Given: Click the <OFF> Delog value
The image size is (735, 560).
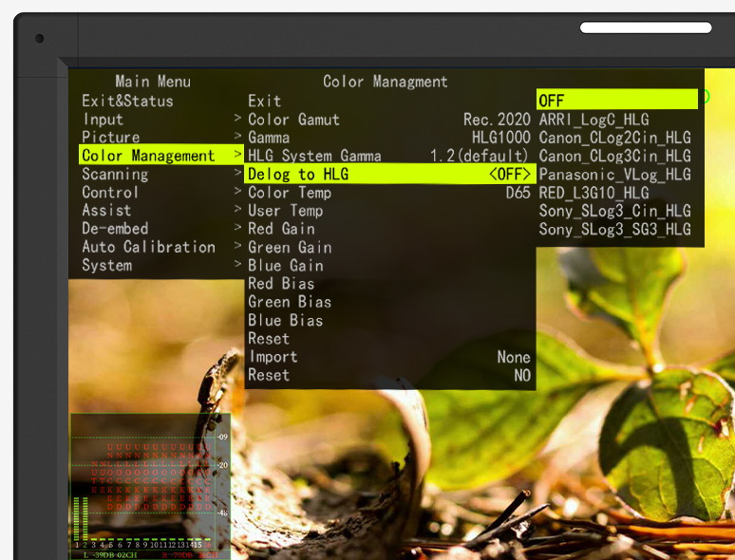Looking at the screenshot, I should (x=510, y=175).
